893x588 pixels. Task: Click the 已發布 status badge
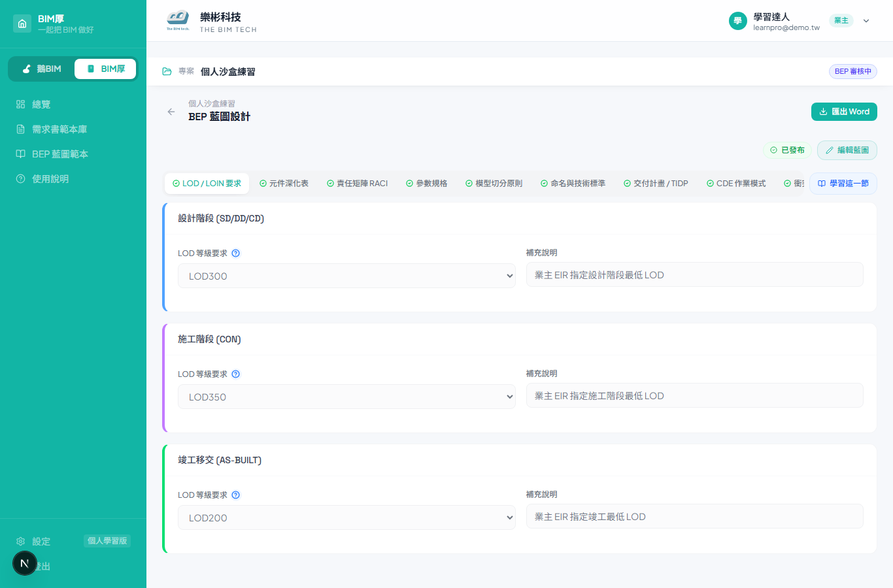(x=787, y=150)
